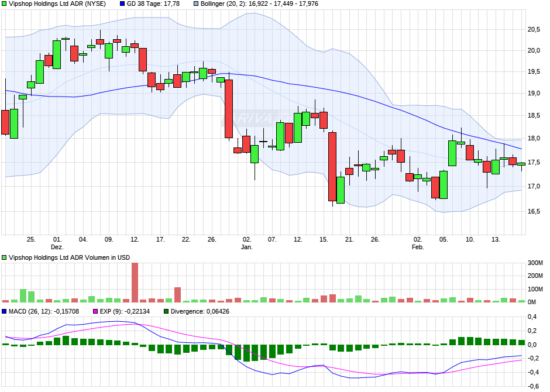Click the tallest red volume bar in December
Viewport: 550px width, 392px height.
coord(135,283)
